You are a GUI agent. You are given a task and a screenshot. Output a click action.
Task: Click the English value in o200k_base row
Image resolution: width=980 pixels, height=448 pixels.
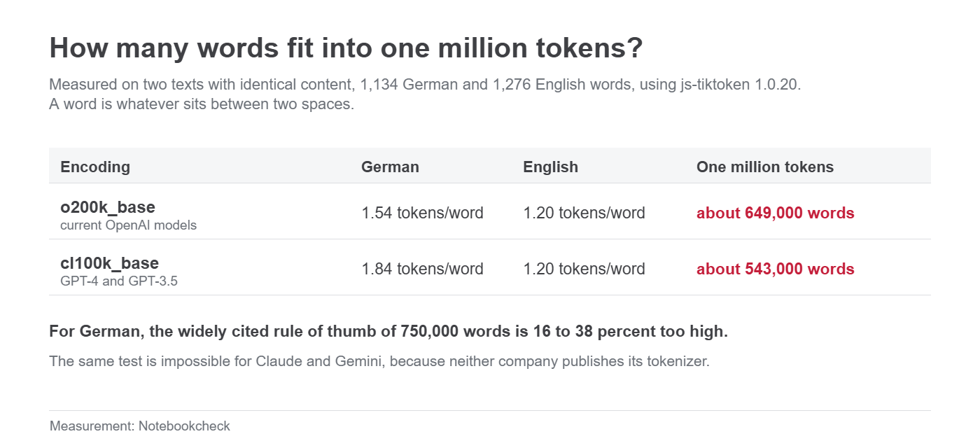(584, 213)
